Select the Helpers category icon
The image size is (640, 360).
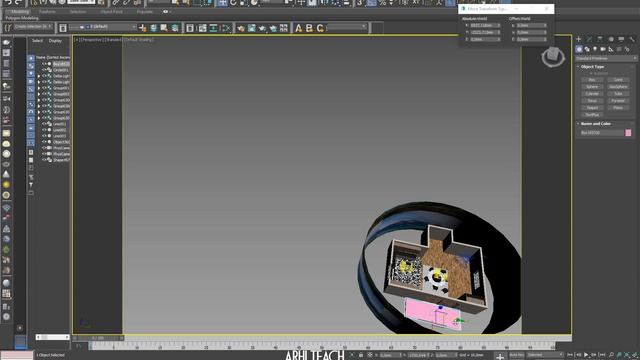tap(611, 49)
